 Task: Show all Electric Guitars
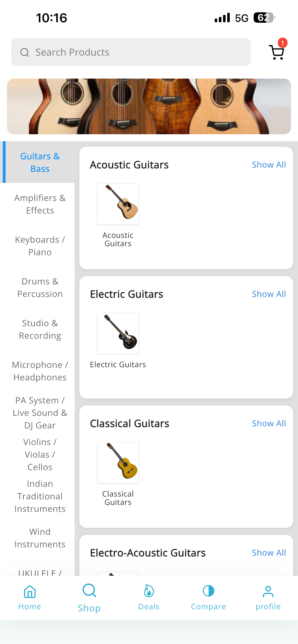click(269, 294)
